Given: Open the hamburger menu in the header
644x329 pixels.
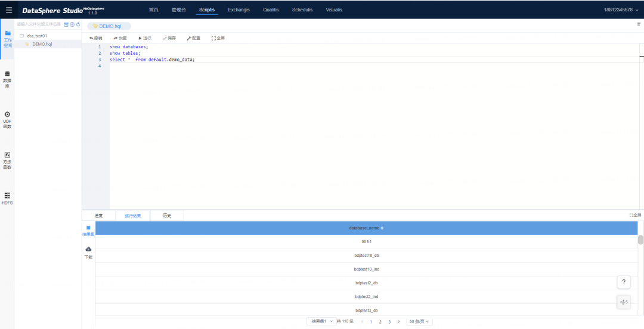Looking at the screenshot, I should pyautogui.click(x=8, y=10).
